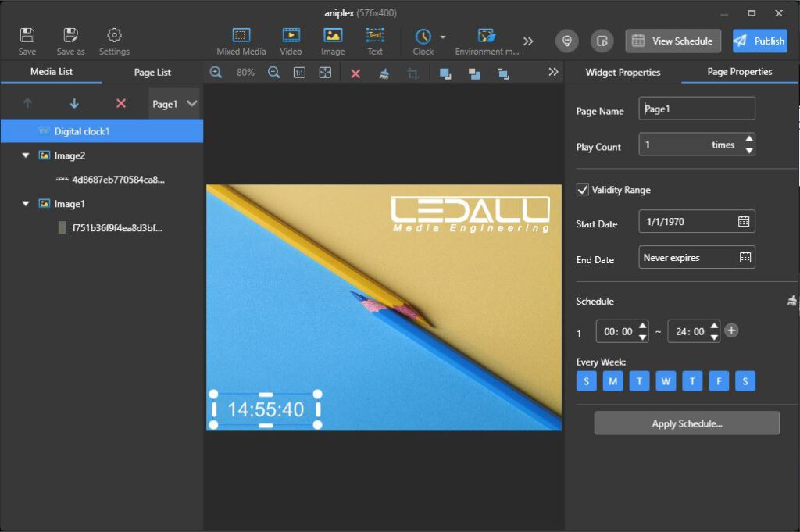
Task: Move selected media item down
Action: tap(74, 103)
